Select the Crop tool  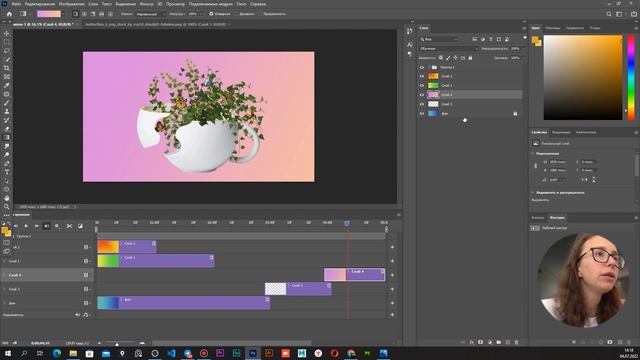click(x=7, y=68)
